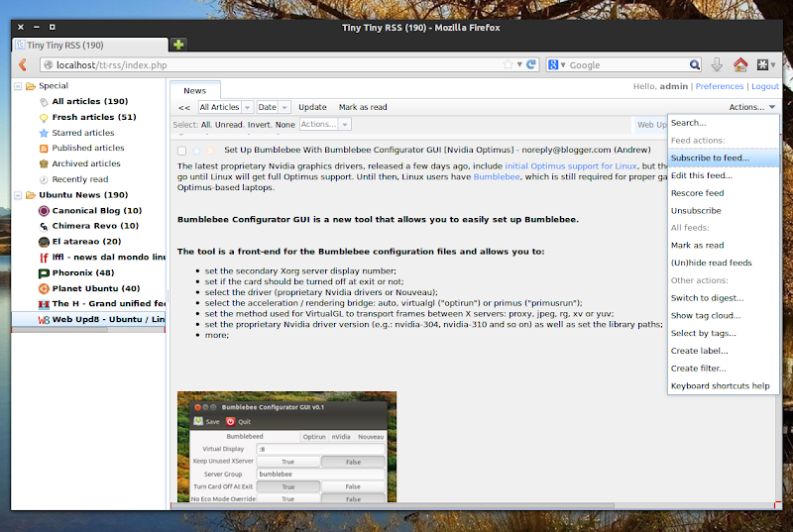Click Mark as read in the toolbar

point(363,107)
